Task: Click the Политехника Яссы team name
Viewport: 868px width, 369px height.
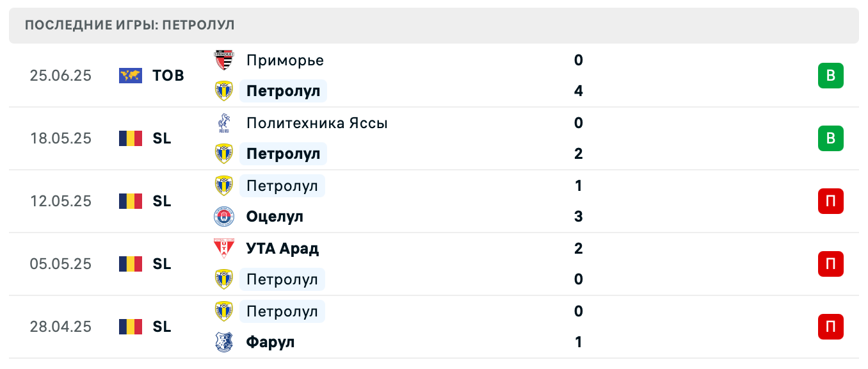Action: point(317,123)
